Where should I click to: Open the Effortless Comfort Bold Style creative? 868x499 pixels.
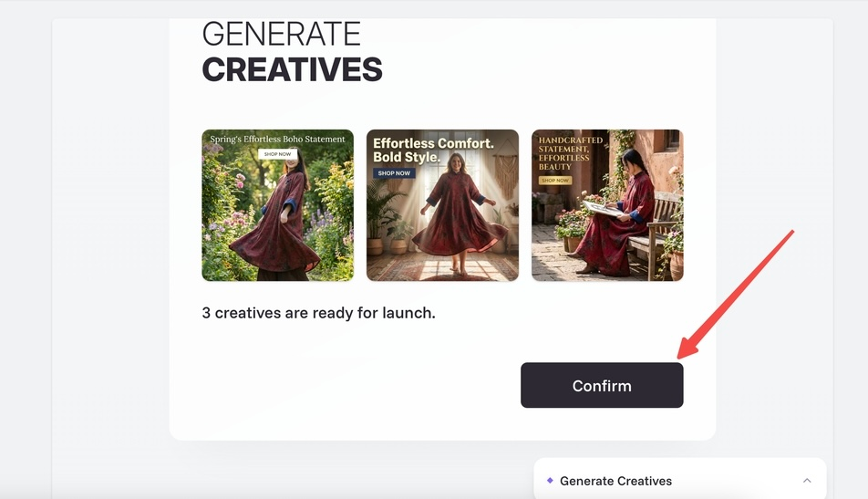(442, 205)
